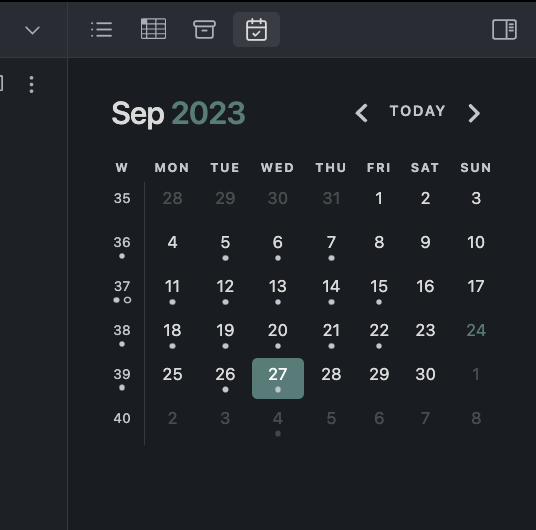
Task: Open the table view icon
Action: [x=153, y=29]
